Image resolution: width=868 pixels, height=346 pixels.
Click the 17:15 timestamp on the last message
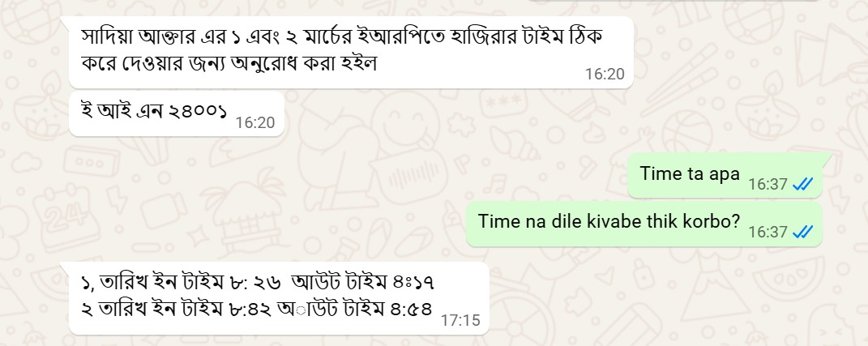pos(460,320)
